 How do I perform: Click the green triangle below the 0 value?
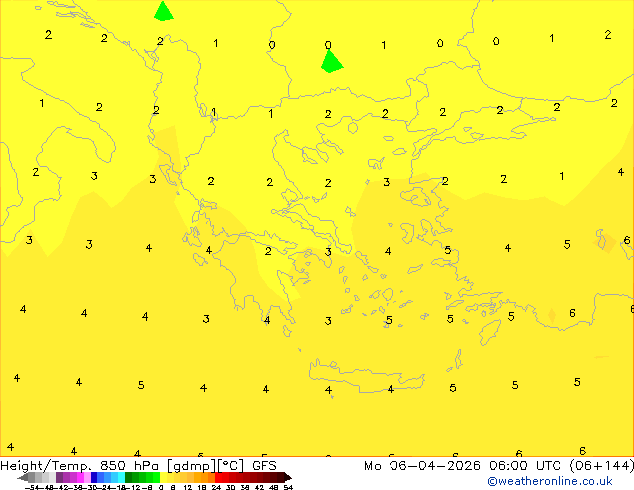coord(332,61)
